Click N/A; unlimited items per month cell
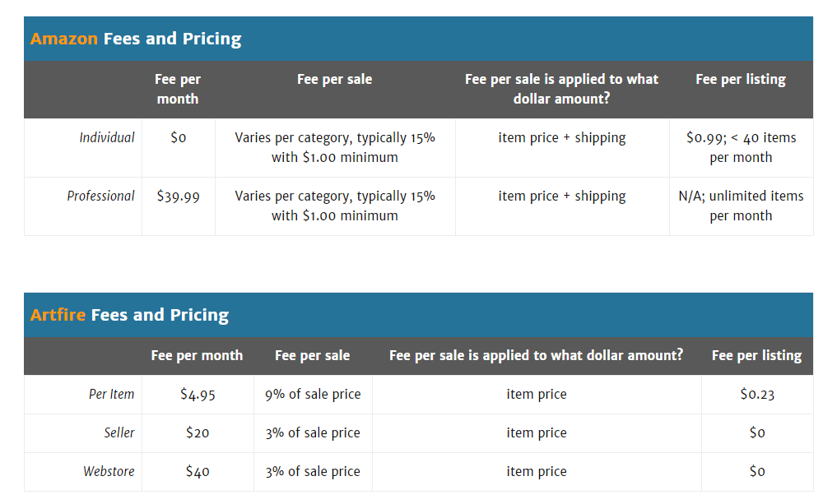Screen dimensions: 823x504 pos(741,206)
